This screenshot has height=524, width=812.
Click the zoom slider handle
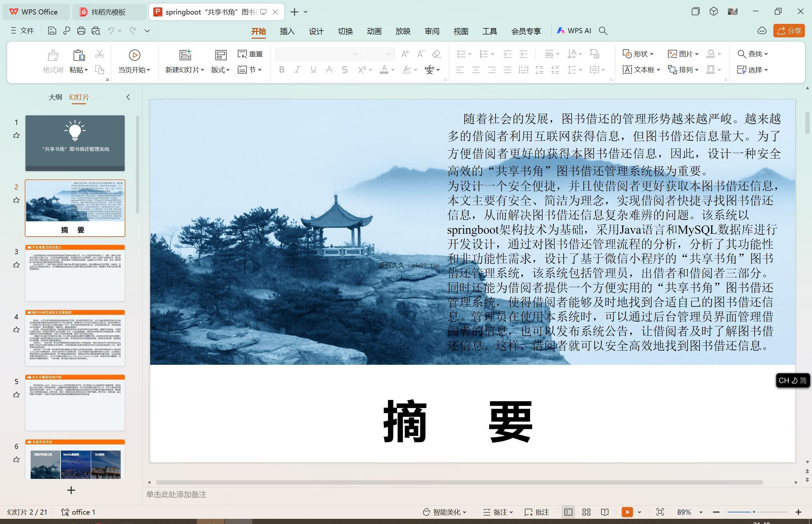[x=754, y=512]
